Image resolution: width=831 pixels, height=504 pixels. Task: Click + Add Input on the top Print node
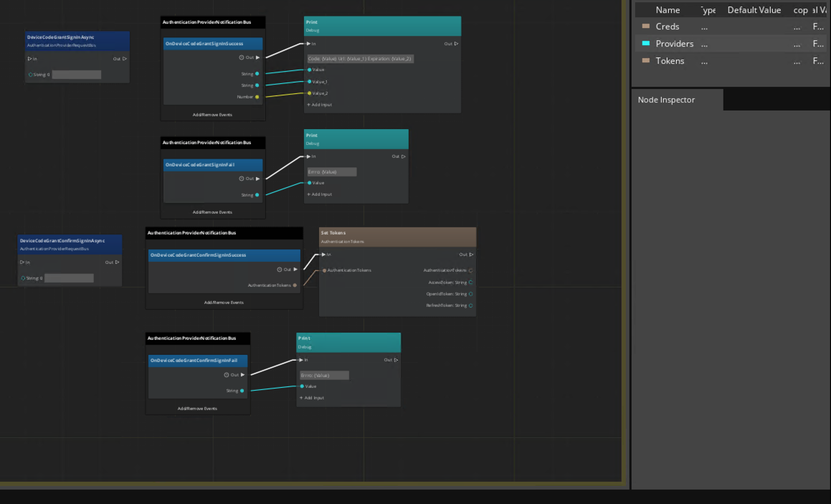(318, 104)
